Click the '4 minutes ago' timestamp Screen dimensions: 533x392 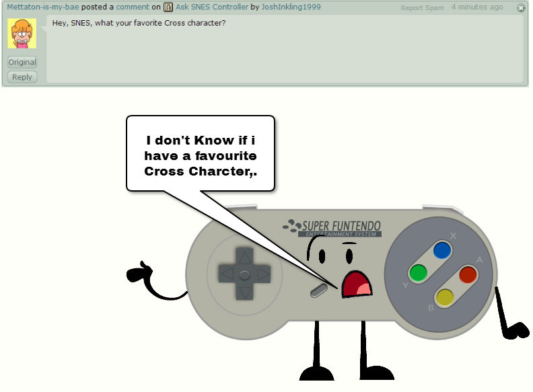477,7
